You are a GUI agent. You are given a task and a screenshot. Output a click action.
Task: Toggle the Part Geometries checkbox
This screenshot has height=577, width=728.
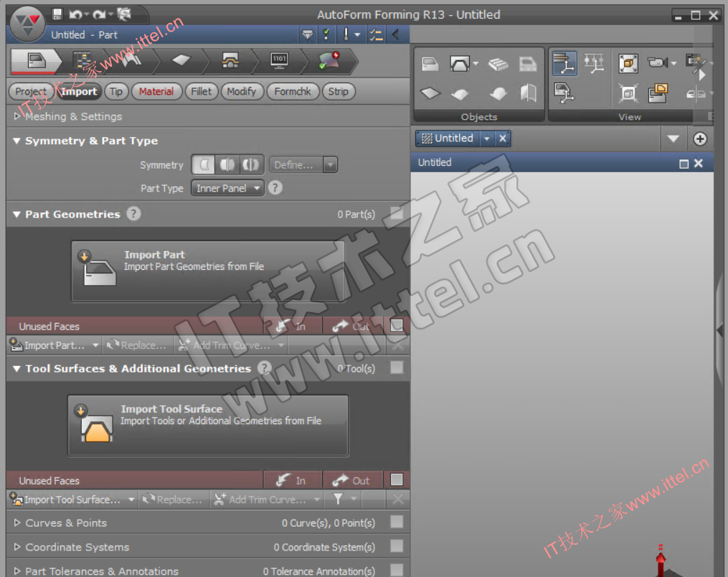pyautogui.click(x=397, y=214)
